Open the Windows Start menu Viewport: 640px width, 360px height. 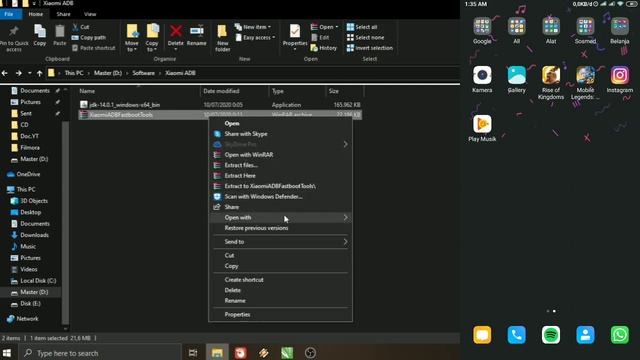click(7, 353)
